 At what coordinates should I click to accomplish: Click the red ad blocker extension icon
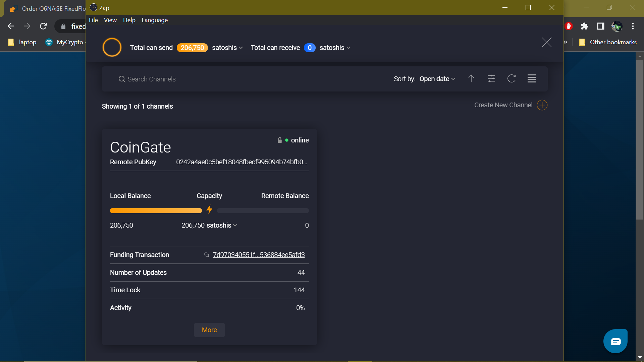[x=569, y=26]
